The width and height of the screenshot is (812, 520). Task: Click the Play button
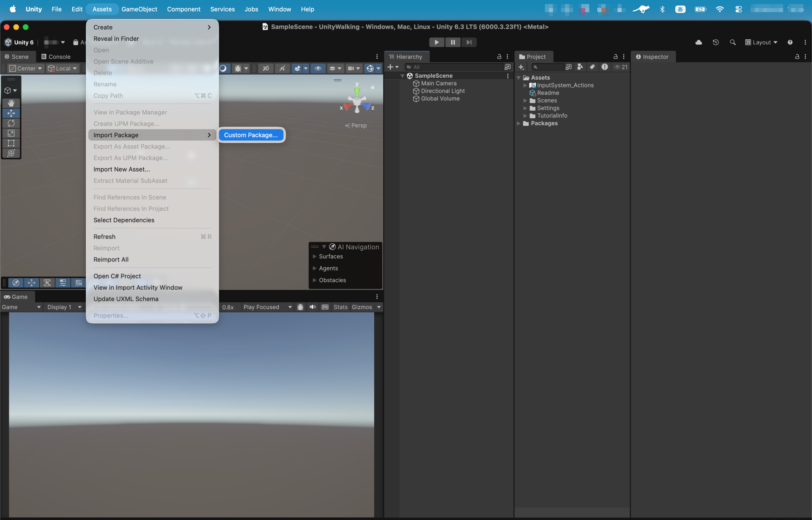point(436,42)
